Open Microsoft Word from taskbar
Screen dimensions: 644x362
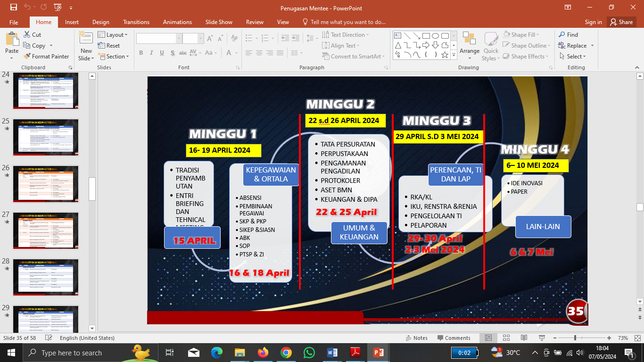tap(332, 353)
